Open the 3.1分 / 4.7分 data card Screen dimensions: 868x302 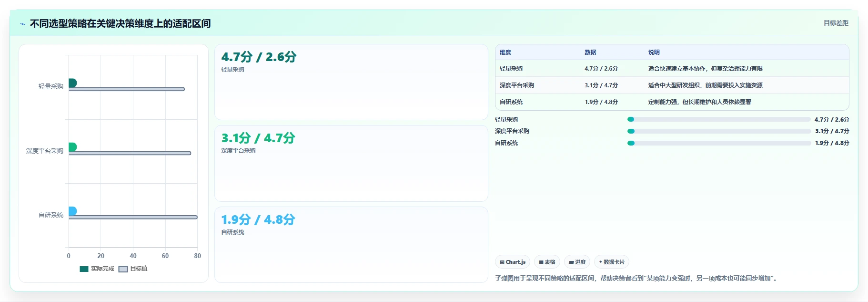[351, 163]
